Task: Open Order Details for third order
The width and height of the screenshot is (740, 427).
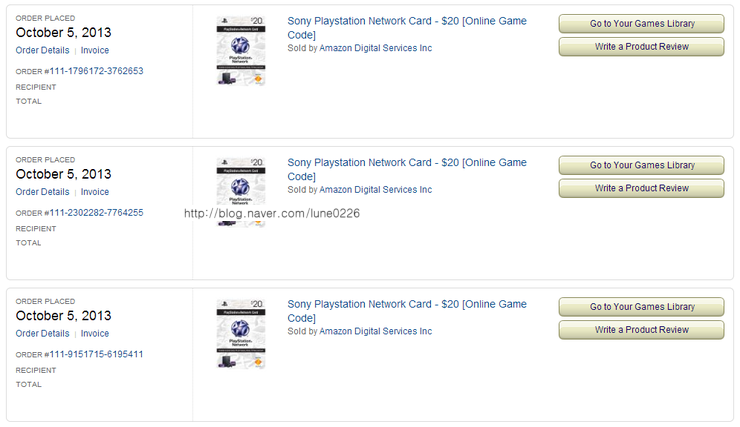Action: pyautogui.click(x=42, y=334)
